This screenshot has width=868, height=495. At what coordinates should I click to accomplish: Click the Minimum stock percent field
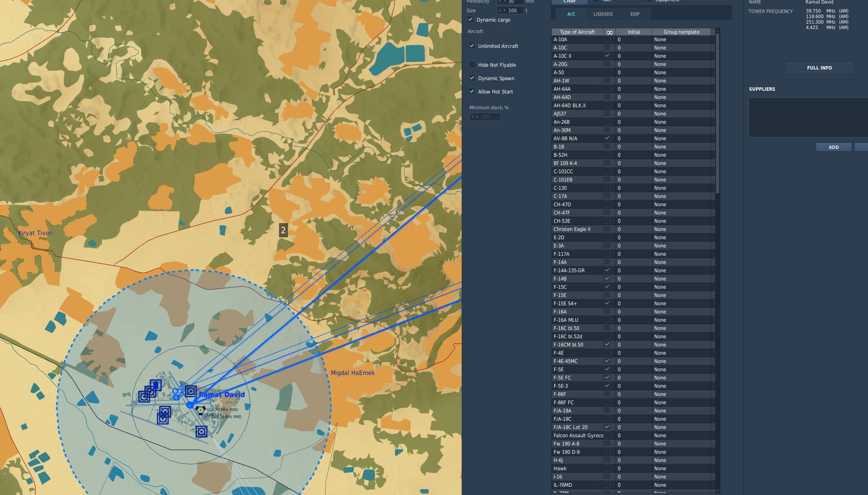tap(485, 117)
